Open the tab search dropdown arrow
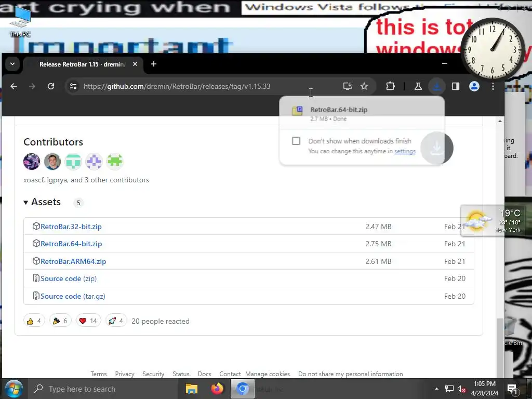This screenshot has height=399, width=532. pos(12,64)
